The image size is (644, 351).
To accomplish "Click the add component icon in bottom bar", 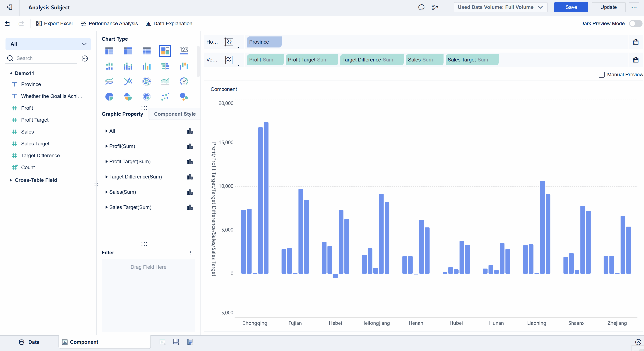I will tap(163, 342).
